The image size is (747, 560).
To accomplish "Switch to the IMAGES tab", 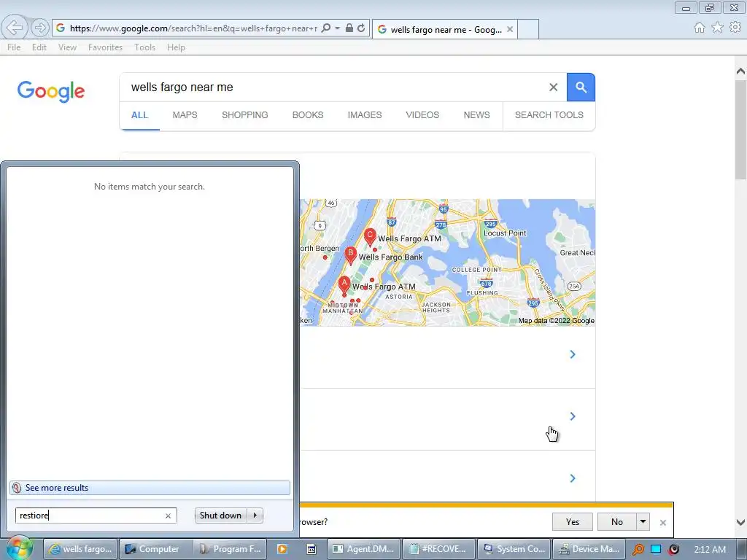I will click(365, 114).
